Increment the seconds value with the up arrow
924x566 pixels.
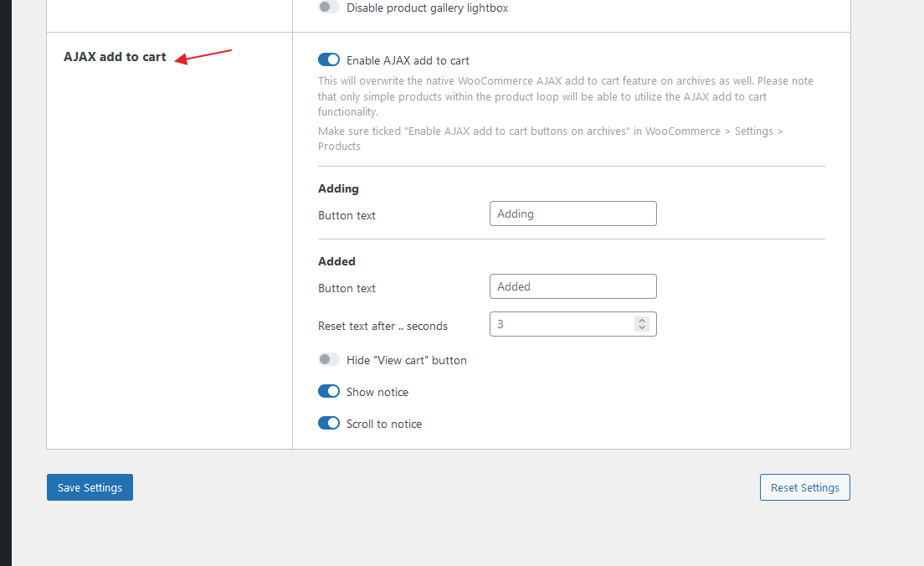pyautogui.click(x=642, y=320)
